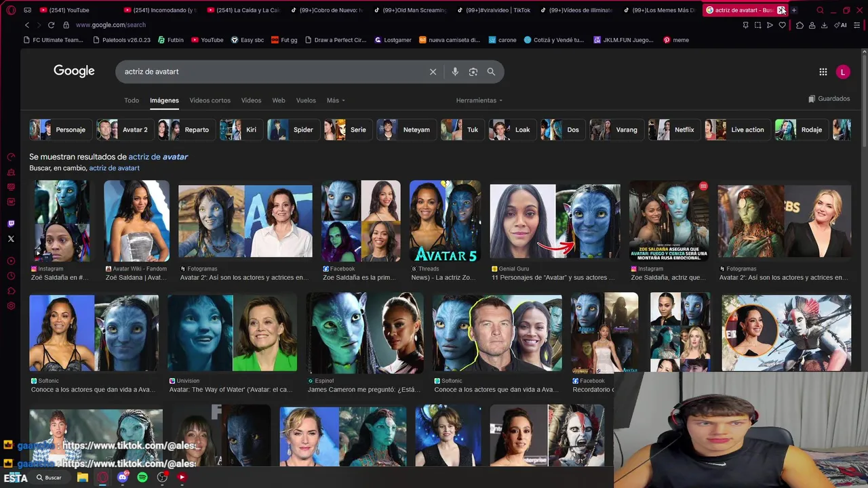
Task: Add page to bookmarks with heart icon
Action: tap(782, 25)
